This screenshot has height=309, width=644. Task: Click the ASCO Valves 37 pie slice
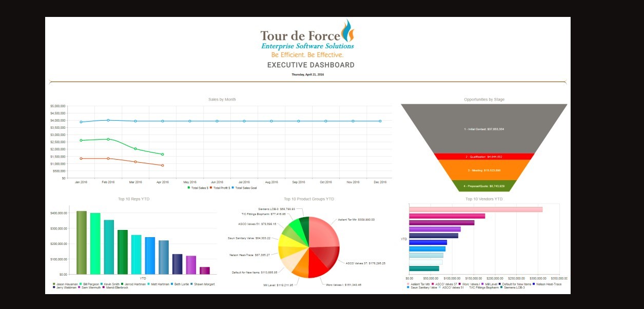click(x=326, y=258)
